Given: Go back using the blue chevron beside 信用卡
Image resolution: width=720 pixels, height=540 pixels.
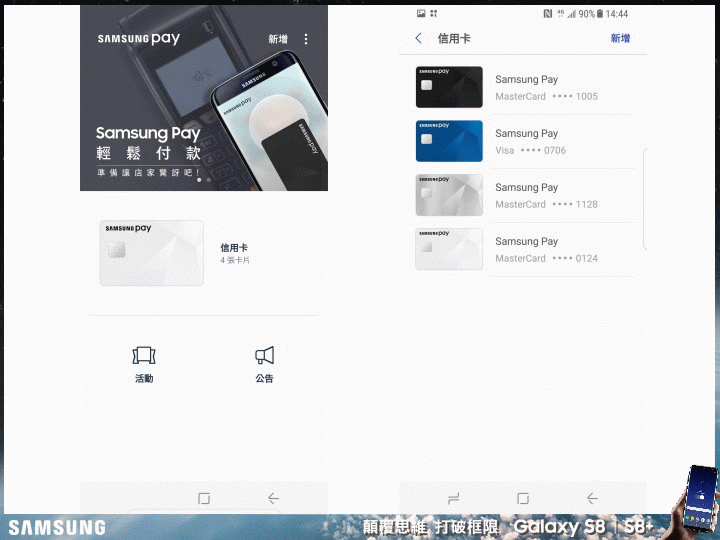Looking at the screenshot, I should pos(418,38).
